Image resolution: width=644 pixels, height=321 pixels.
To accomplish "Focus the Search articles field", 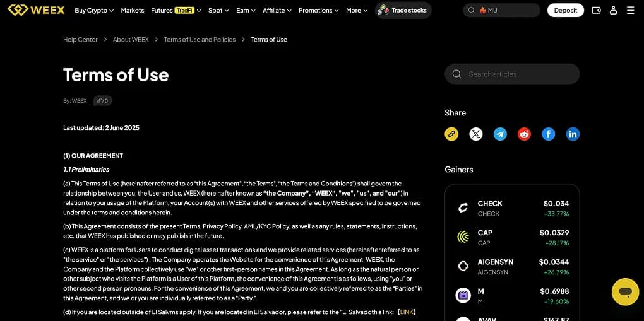I will click(x=512, y=74).
